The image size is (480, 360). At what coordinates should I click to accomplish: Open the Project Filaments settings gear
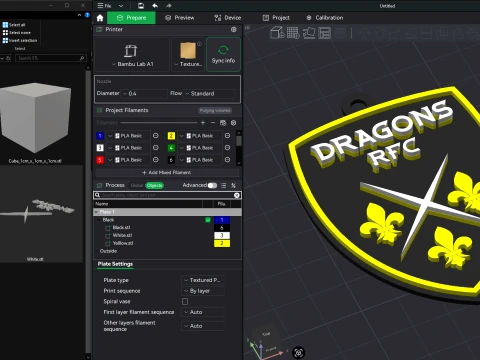(x=234, y=123)
